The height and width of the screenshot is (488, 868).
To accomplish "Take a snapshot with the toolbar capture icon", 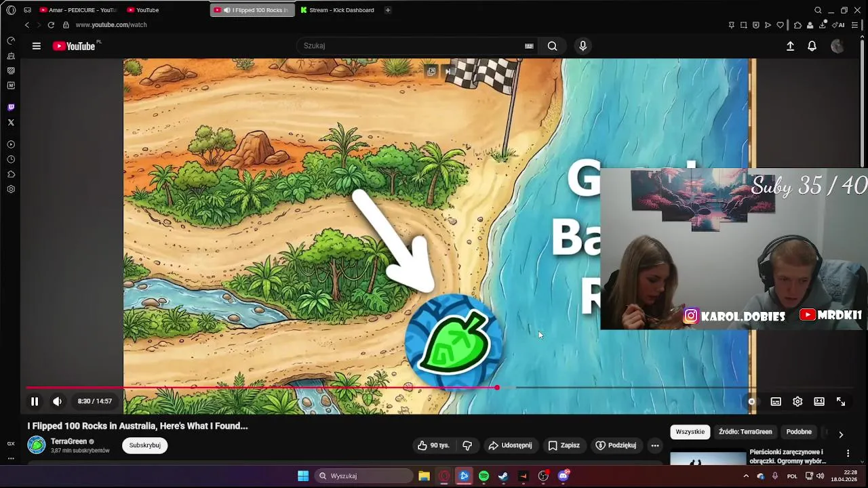I will tap(743, 25).
